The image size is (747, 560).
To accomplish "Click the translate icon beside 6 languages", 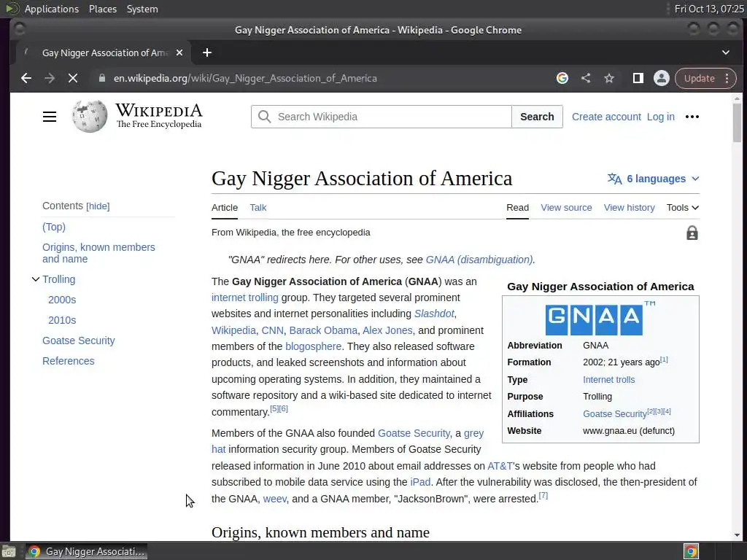I will pos(614,179).
